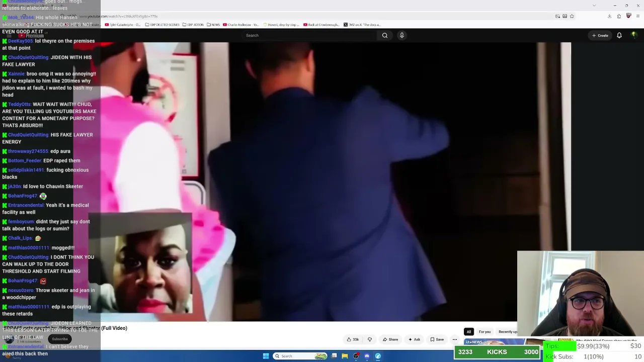Open YouTube notifications bell
This screenshot has height=362, width=644.
pos(619,35)
